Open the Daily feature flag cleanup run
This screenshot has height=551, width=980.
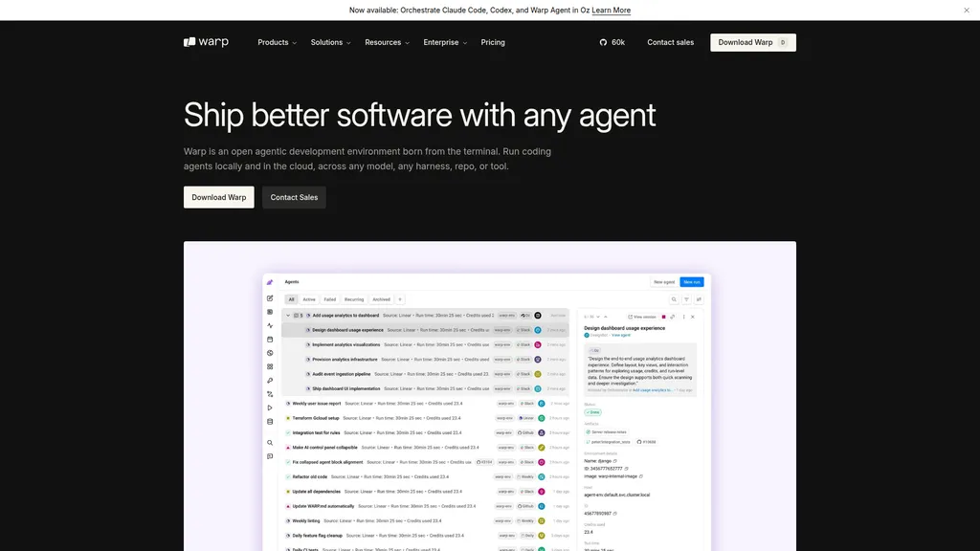[425, 536]
